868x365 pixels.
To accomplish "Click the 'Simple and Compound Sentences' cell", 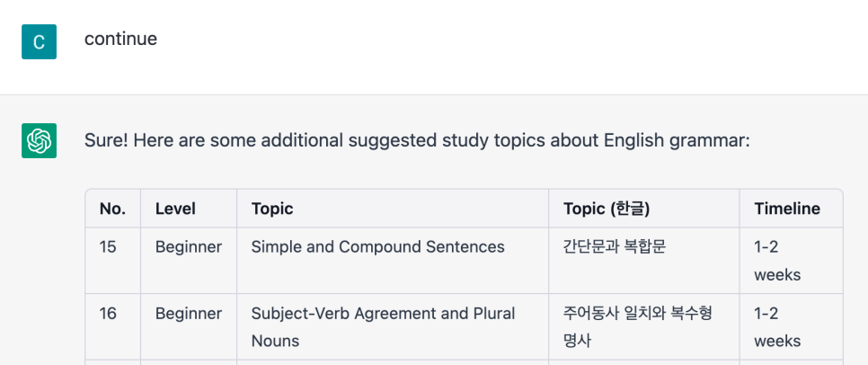I will 393,261.
